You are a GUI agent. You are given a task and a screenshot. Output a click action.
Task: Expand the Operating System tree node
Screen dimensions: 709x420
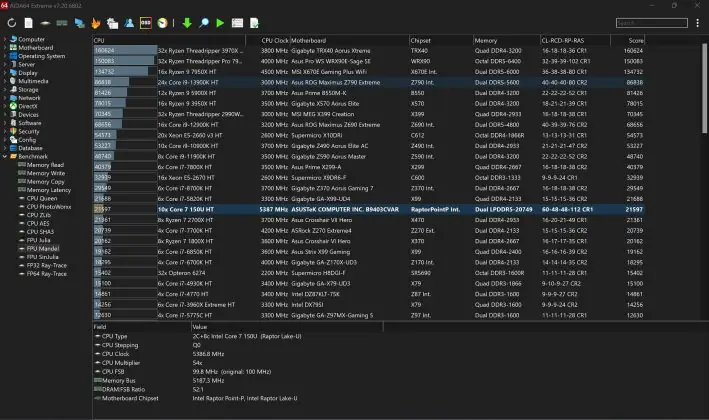click(5, 56)
